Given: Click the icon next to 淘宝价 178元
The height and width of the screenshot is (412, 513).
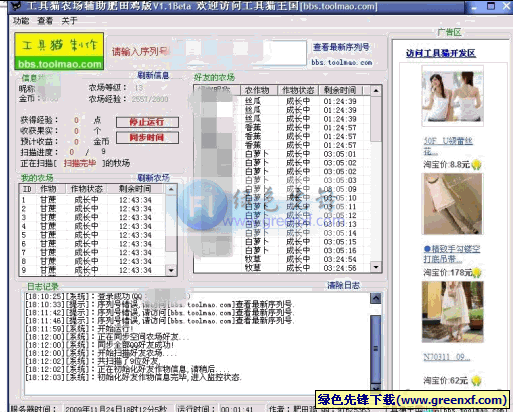Looking at the screenshot, I should (477, 273).
